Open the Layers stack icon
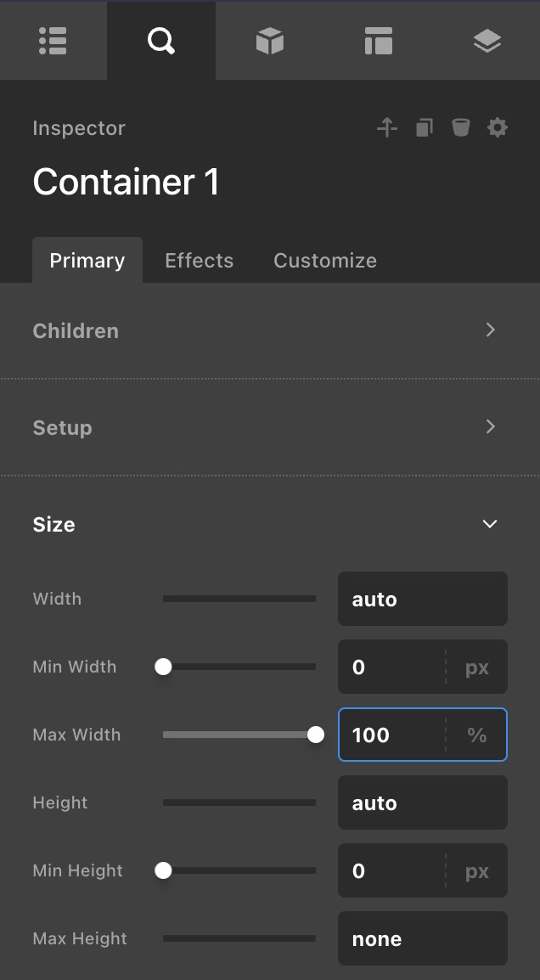 point(487,41)
